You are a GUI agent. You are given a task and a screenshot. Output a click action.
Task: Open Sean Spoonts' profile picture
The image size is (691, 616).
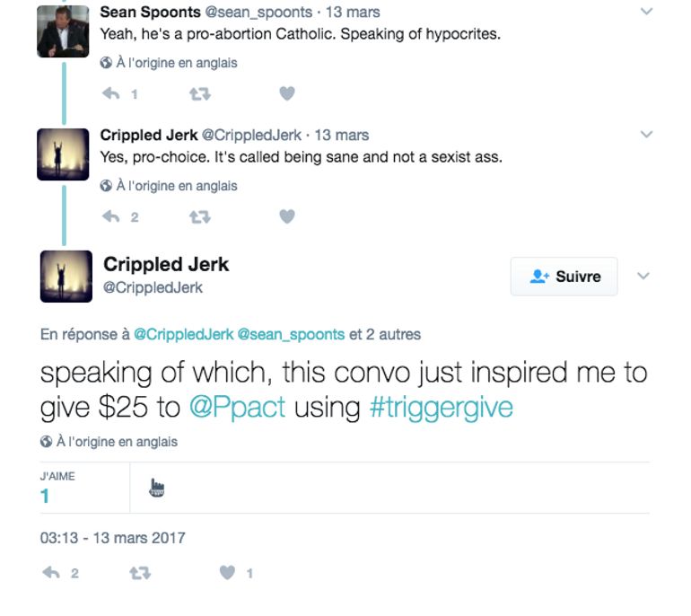coord(63,31)
